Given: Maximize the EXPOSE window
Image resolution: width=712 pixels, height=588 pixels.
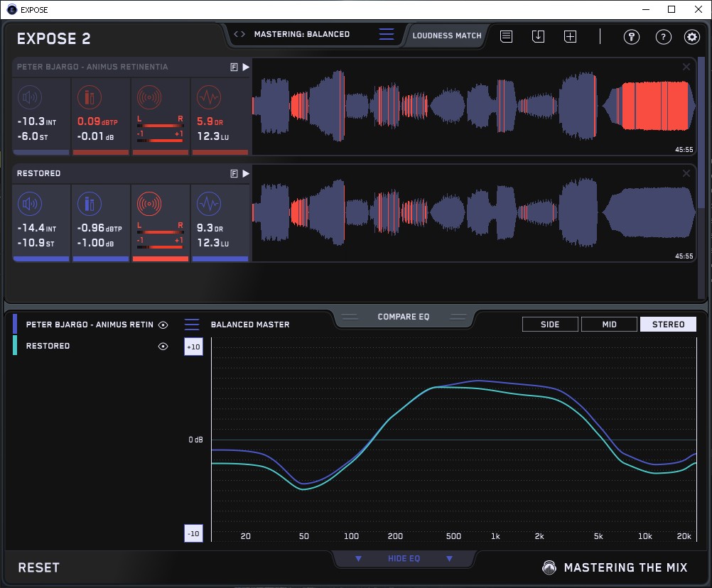Looking at the screenshot, I should [671, 9].
